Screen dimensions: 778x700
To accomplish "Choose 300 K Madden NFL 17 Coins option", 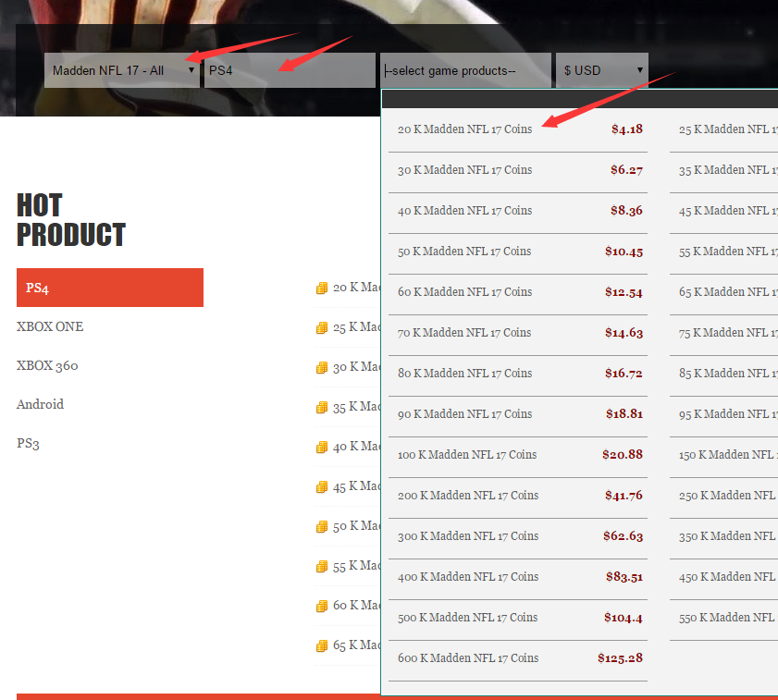I will coord(517,536).
